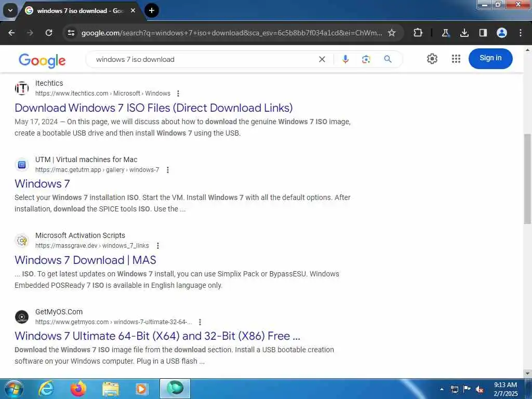Close the windows 7 iso download tab

pyautogui.click(x=133, y=10)
